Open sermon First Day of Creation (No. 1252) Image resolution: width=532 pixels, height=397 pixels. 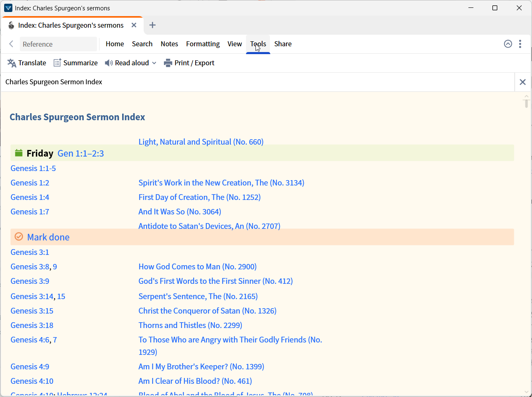coord(200,197)
